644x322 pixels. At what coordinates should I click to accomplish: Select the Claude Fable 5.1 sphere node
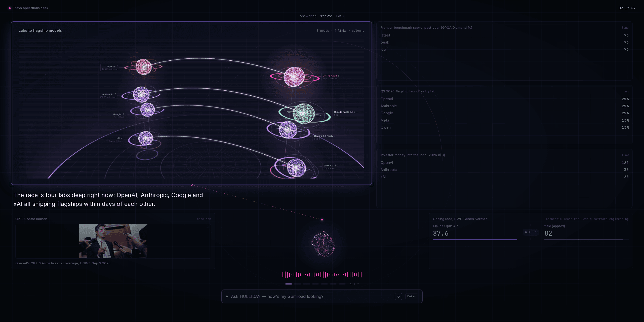click(x=304, y=114)
